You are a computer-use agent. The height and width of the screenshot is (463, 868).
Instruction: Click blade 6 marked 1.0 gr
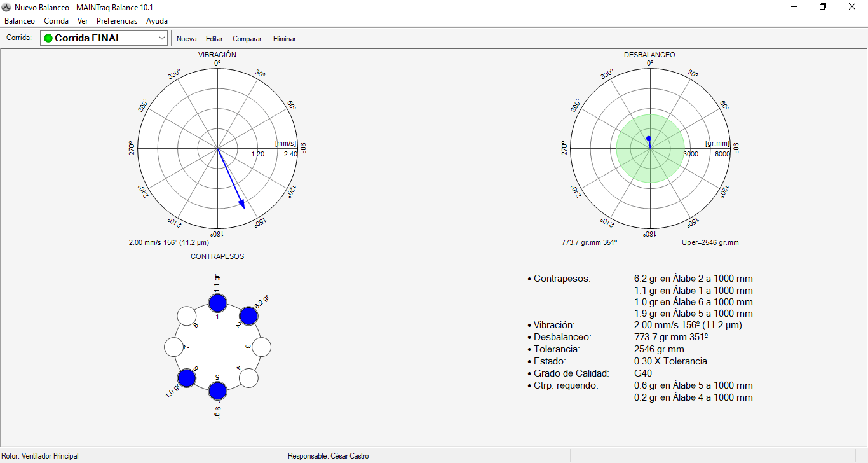186,378
